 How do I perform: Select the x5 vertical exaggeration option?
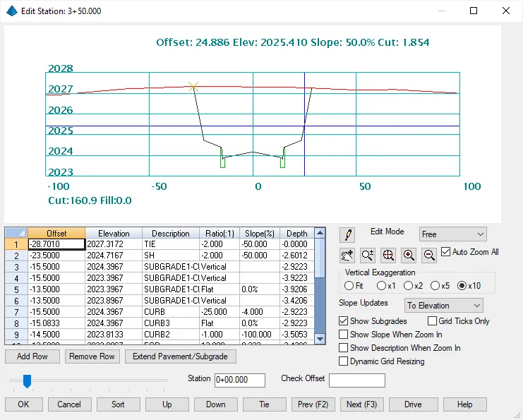[x=435, y=286]
